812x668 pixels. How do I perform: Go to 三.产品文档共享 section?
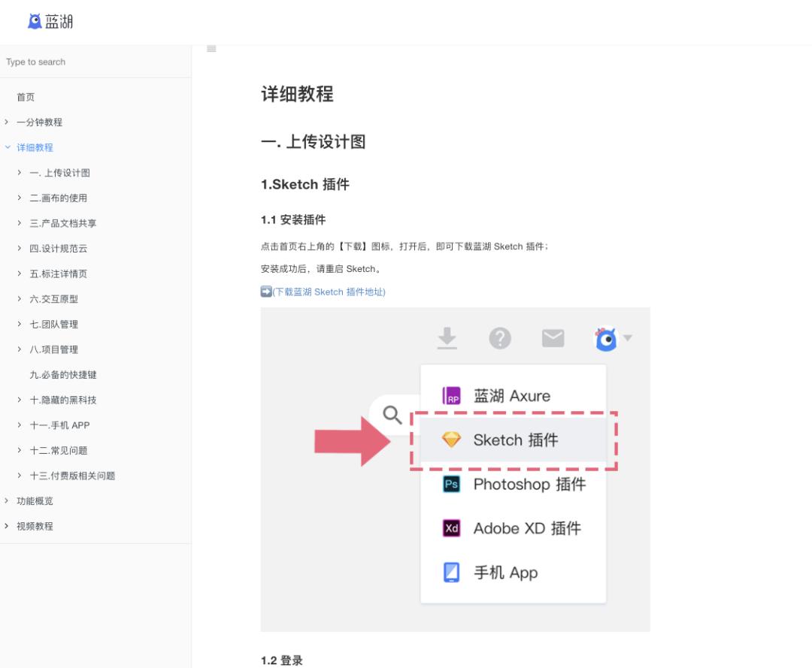pos(63,223)
